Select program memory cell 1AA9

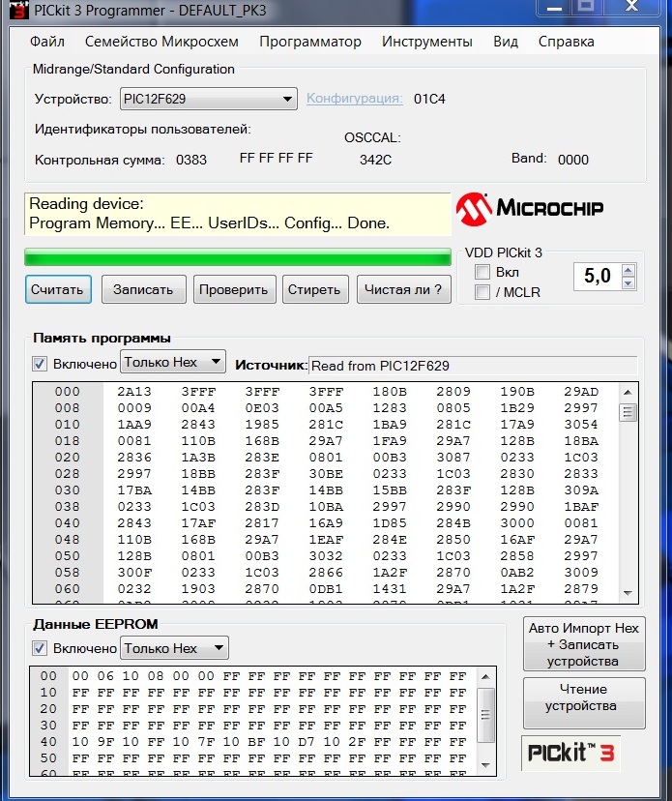point(134,425)
